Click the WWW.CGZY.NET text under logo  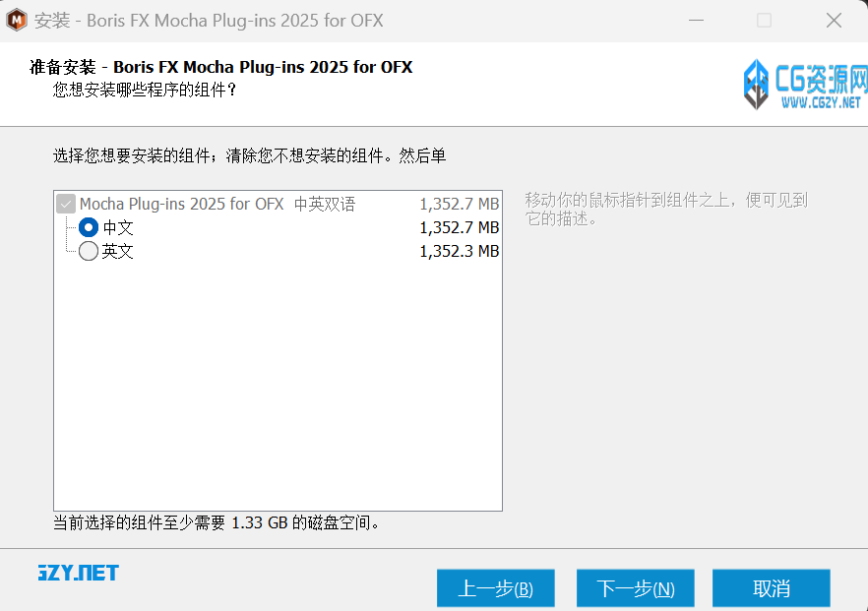click(821, 102)
